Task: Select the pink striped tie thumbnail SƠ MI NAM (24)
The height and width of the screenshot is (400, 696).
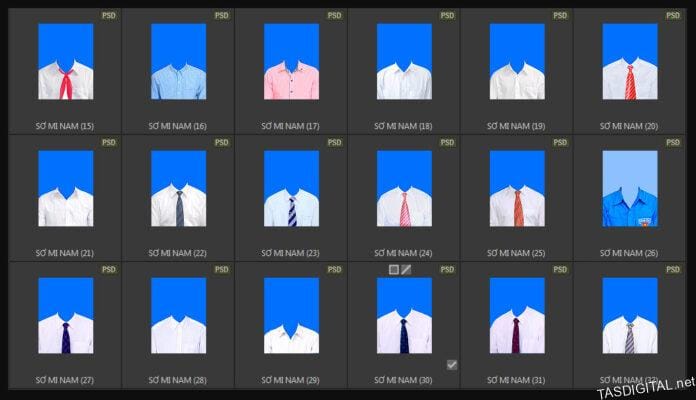Action: pos(404,189)
